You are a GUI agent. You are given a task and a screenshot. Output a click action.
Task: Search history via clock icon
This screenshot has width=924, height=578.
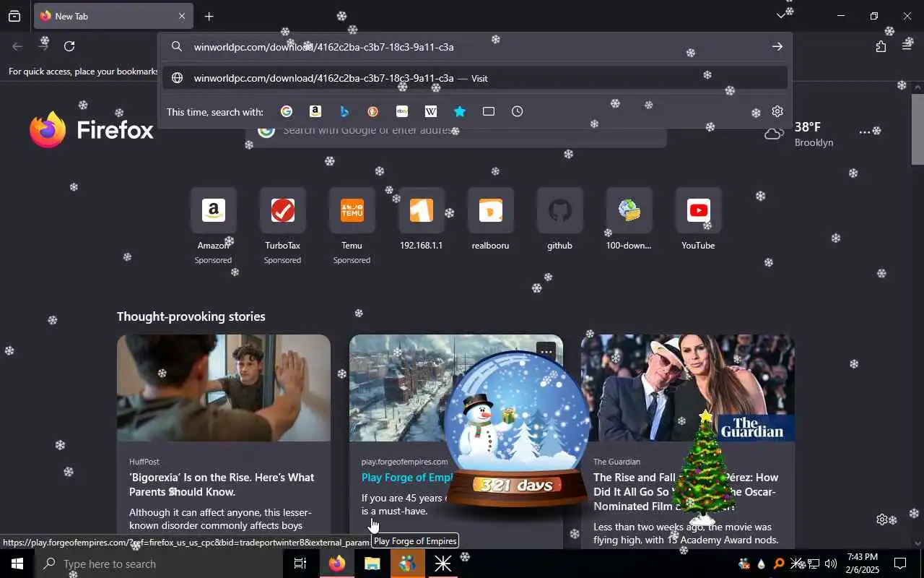point(518,111)
